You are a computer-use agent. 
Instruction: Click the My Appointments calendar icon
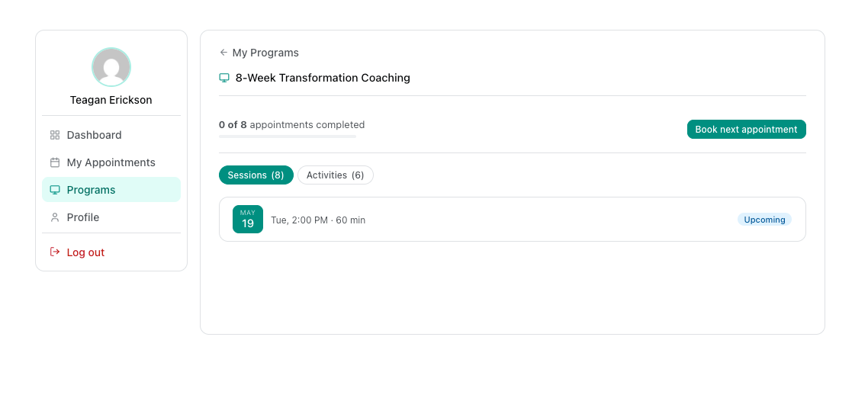click(55, 162)
